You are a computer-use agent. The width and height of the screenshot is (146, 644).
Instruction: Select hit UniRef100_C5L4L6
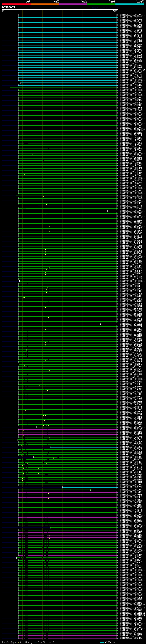(x=131, y=294)
